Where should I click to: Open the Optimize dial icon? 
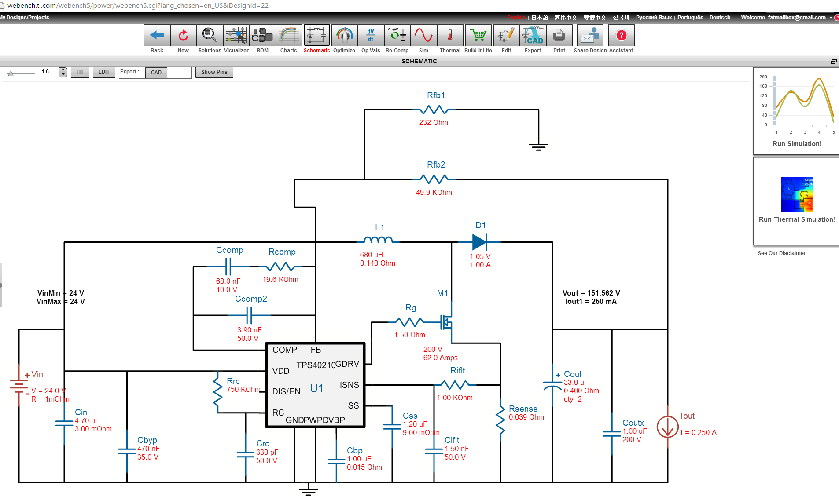pyautogui.click(x=344, y=35)
